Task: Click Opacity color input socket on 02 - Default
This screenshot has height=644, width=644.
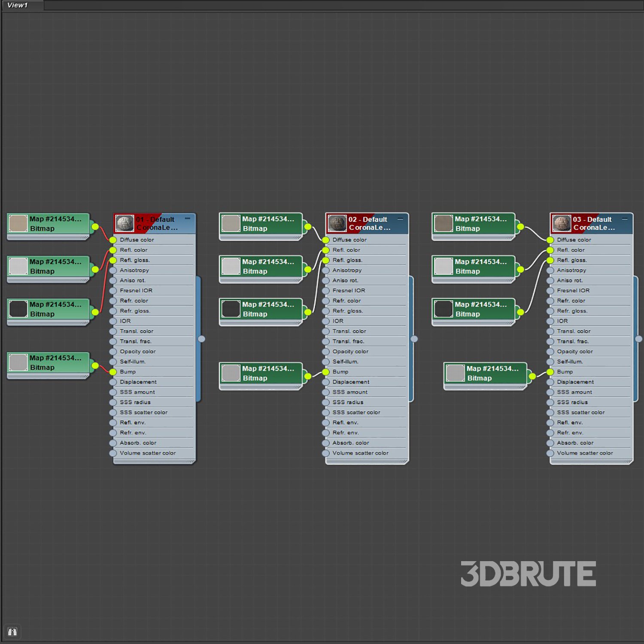Action: [326, 352]
